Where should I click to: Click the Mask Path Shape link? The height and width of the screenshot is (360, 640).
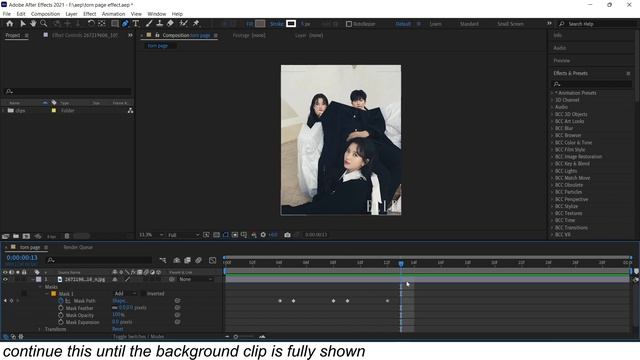[x=119, y=300]
